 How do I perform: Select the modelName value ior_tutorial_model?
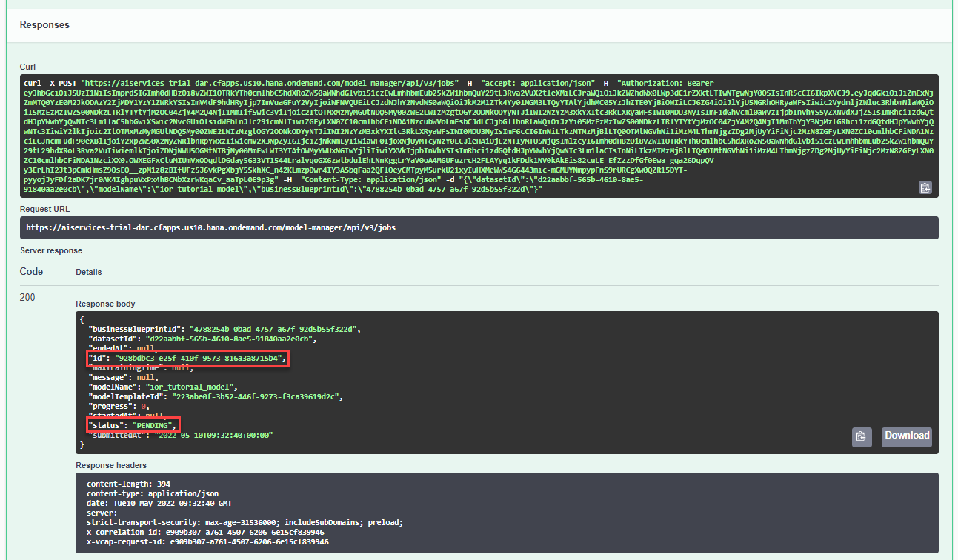pos(191,386)
